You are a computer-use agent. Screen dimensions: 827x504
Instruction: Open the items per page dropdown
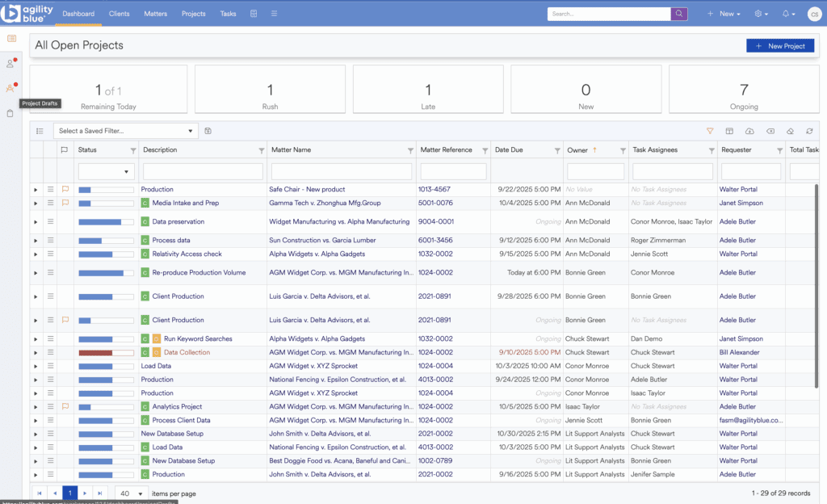click(131, 493)
